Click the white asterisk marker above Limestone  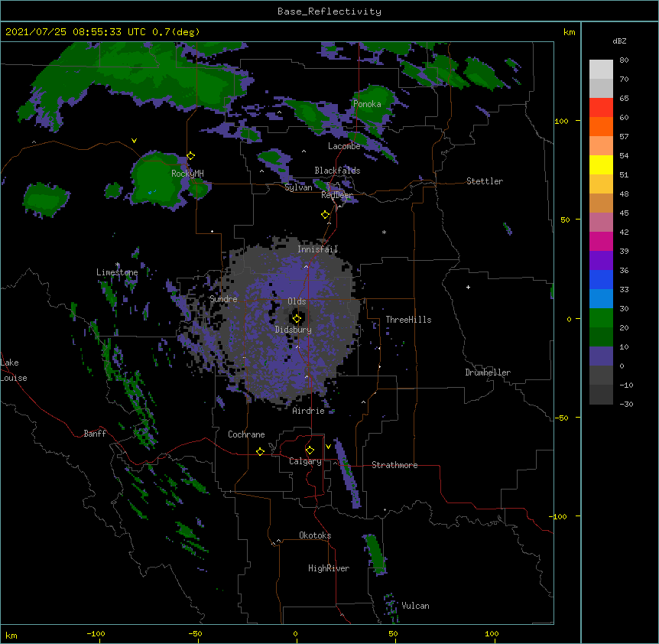(x=118, y=265)
